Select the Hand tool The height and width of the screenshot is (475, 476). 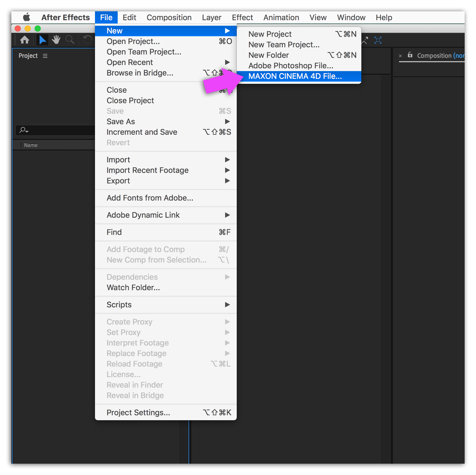click(x=56, y=40)
